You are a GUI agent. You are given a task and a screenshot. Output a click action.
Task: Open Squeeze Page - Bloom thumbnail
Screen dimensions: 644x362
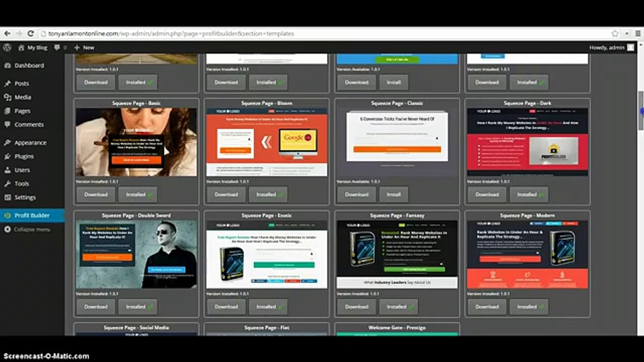[267, 142]
